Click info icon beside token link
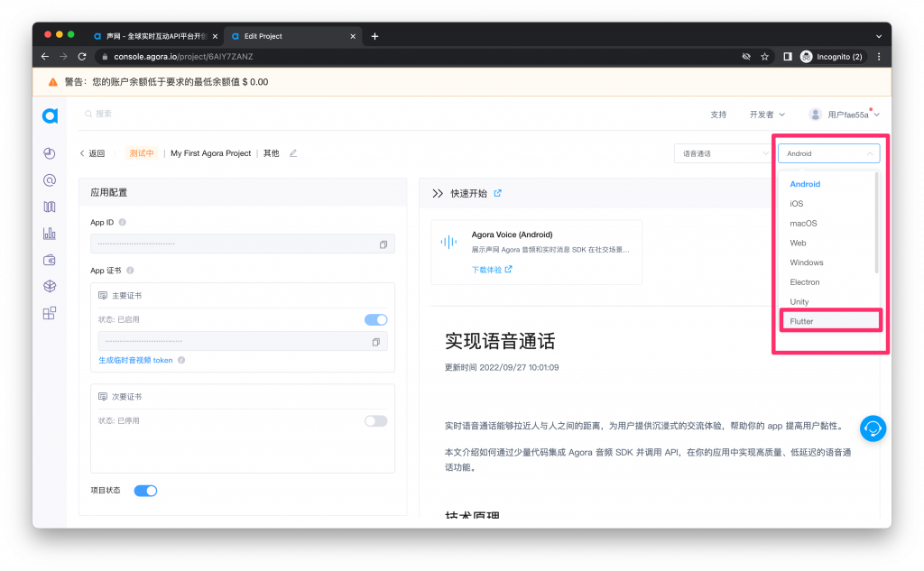This screenshot has height=571, width=924. [x=181, y=360]
